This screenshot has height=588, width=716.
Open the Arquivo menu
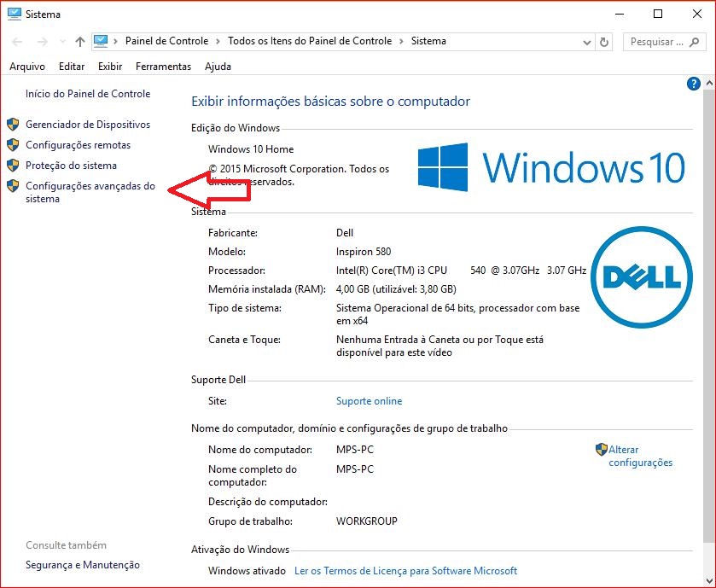coord(27,66)
